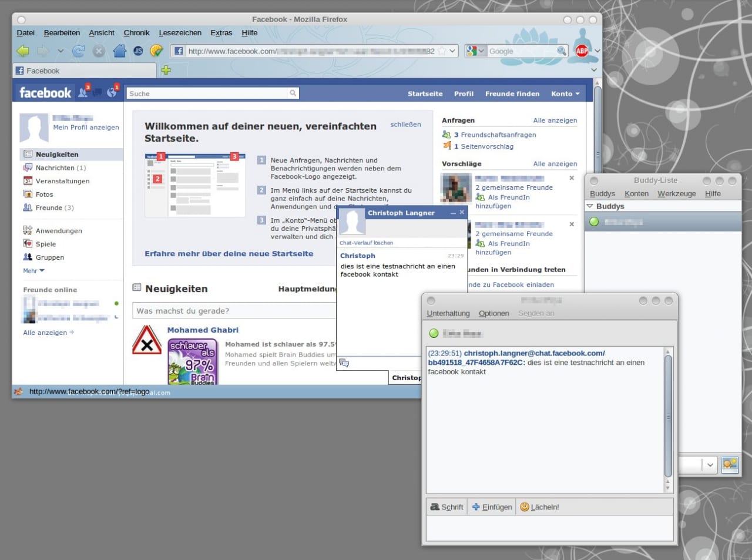The height and width of the screenshot is (560, 752).
Task: Open the Werkzeuge menu in Buddy-Liste
Action: pos(676,194)
